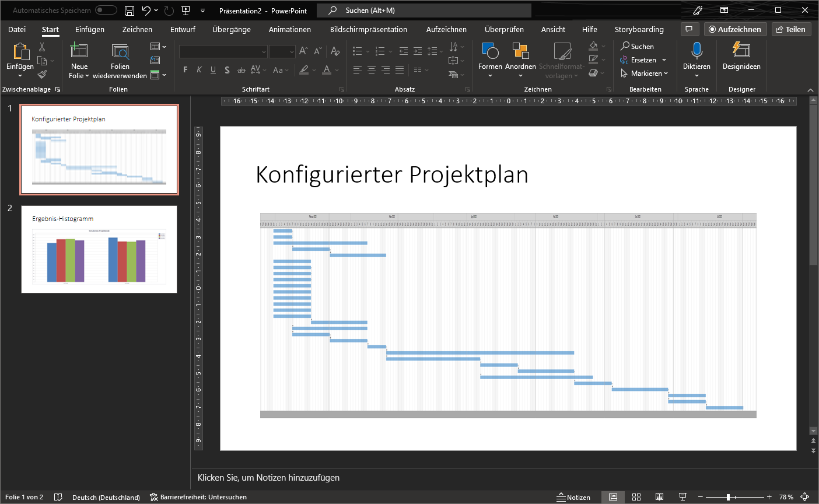The height and width of the screenshot is (504, 819).
Task: Run the Barrierefreiheit check in status bar
Action: [x=198, y=497]
